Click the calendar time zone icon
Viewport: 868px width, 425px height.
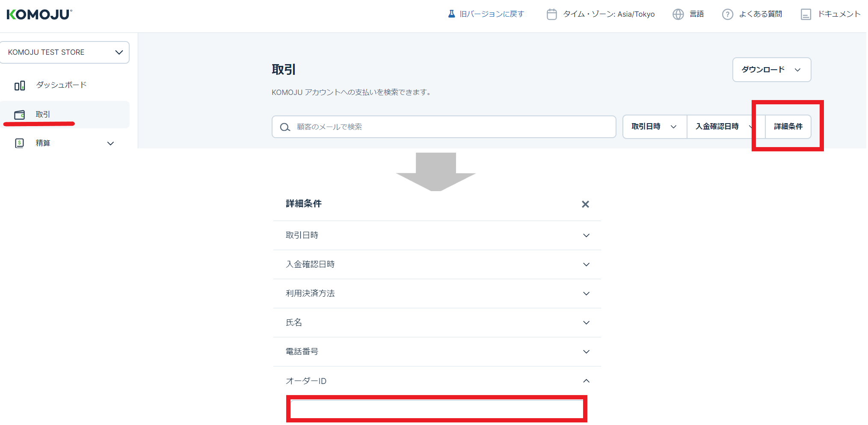coord(551,15)
